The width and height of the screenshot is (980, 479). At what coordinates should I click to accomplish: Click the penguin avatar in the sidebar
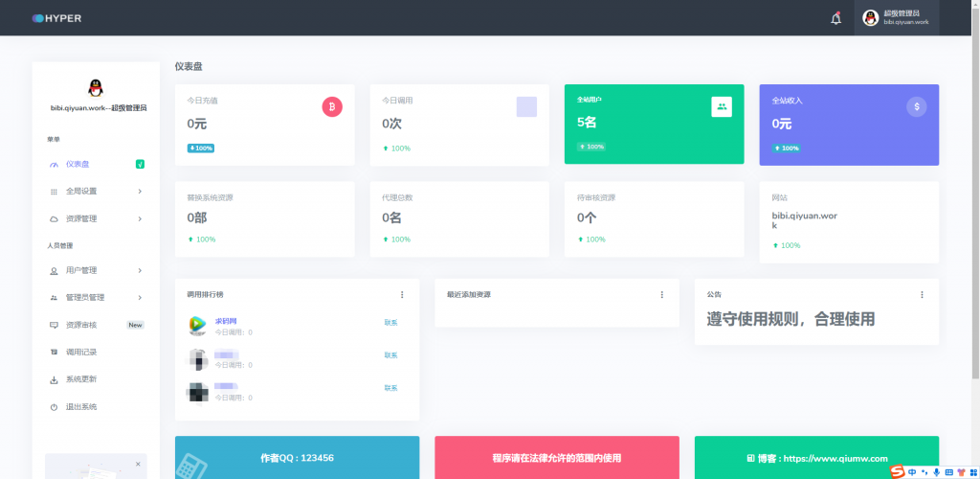96,88
